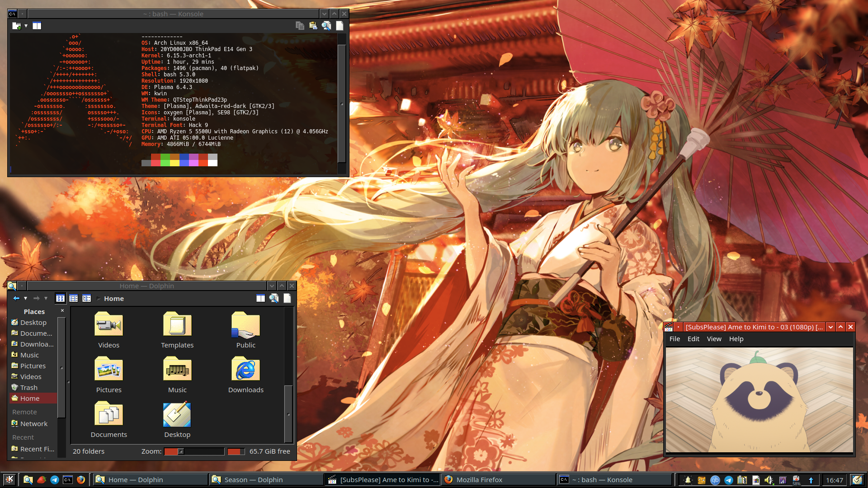Open notifications bell in system tray
The image size is (868, 488).
688,480
